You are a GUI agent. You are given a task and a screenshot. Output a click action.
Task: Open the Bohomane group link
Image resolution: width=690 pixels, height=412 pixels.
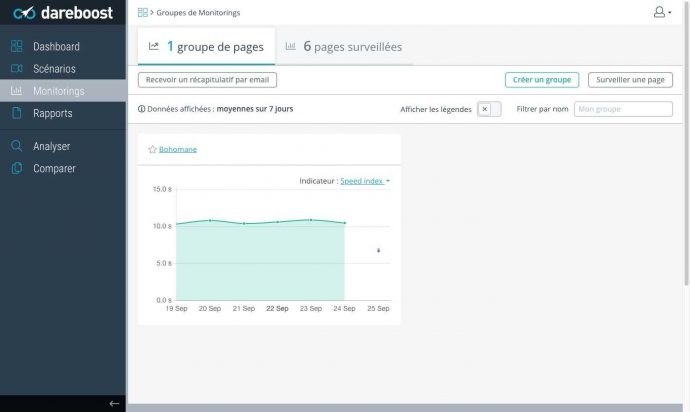(x=178, y=149)
